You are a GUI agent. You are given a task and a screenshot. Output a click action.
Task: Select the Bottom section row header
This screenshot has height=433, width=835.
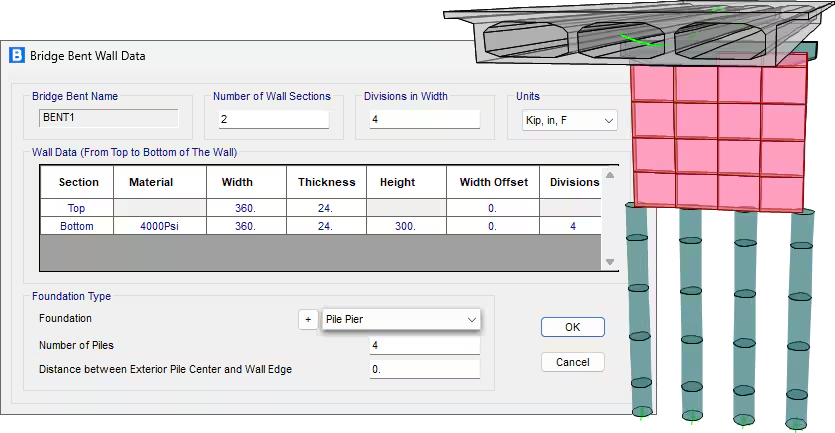pos(77,226)
